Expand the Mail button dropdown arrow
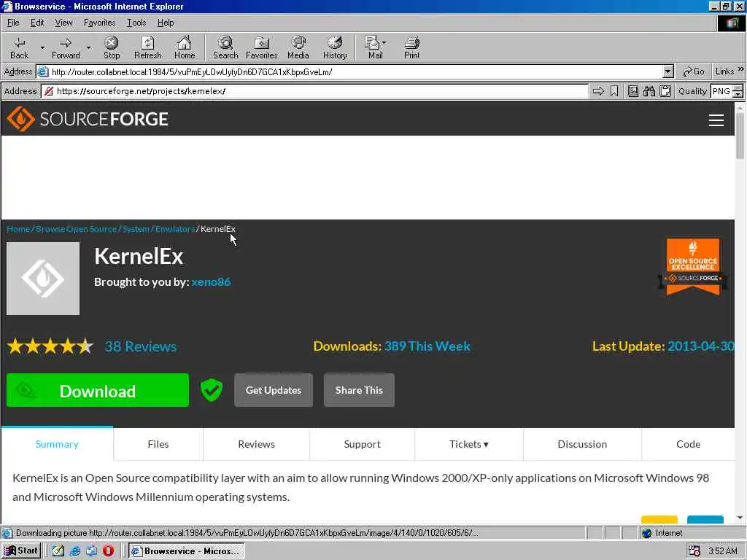 click(x=384, y=43)
